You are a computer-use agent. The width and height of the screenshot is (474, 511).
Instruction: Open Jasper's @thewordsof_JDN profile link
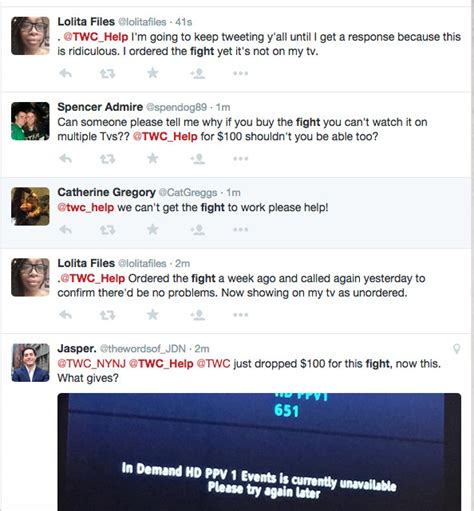point(143,349)
